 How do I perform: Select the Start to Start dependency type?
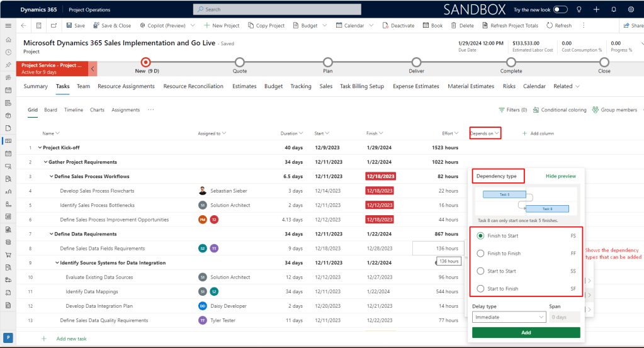tap(481, 271)
